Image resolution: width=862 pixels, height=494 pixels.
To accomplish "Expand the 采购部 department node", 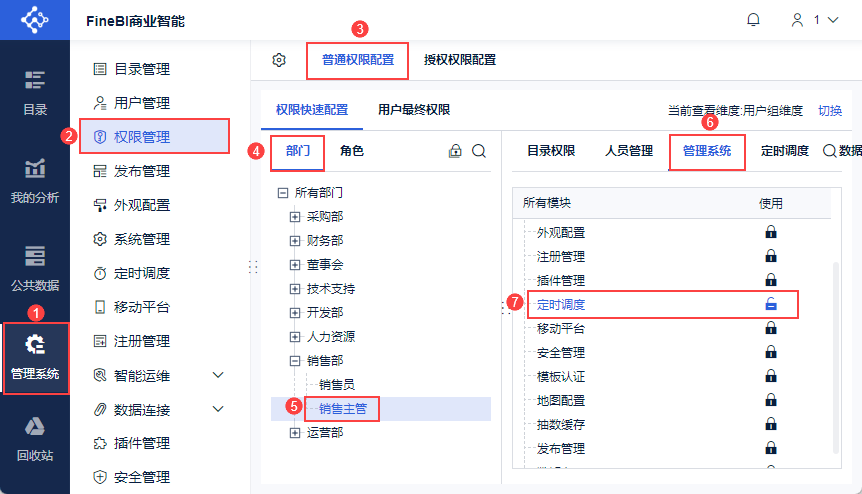I will point(295,216).
